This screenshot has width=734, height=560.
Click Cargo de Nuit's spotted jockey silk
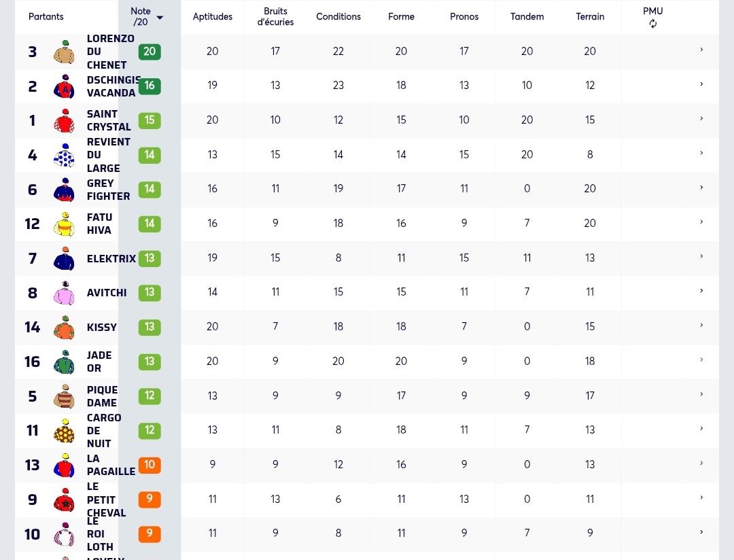pyautogui.click(x=64, y=431)
